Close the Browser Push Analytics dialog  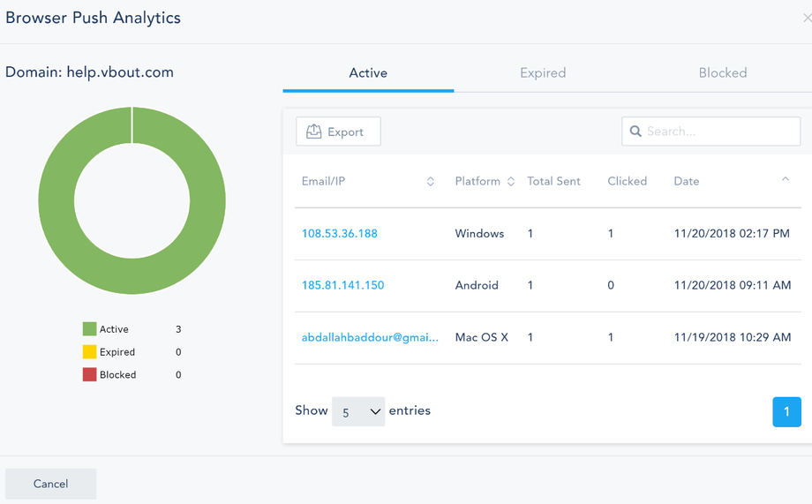[807, 19]
